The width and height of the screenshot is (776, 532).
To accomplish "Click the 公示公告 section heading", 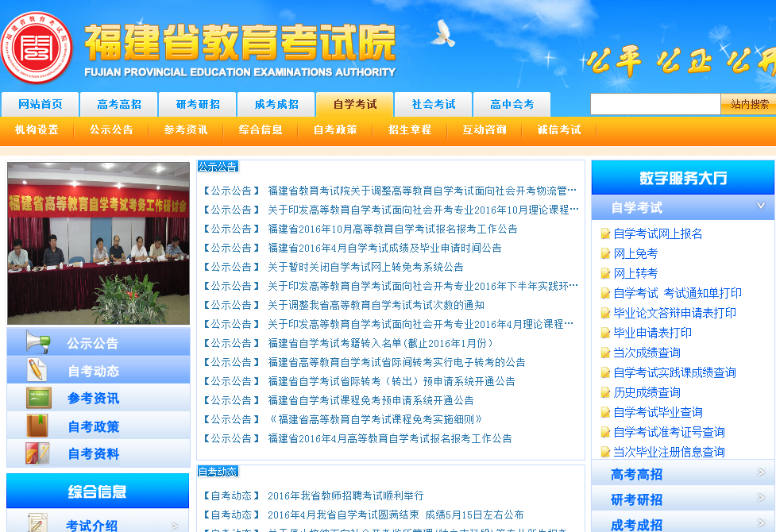I will point(218,166).
